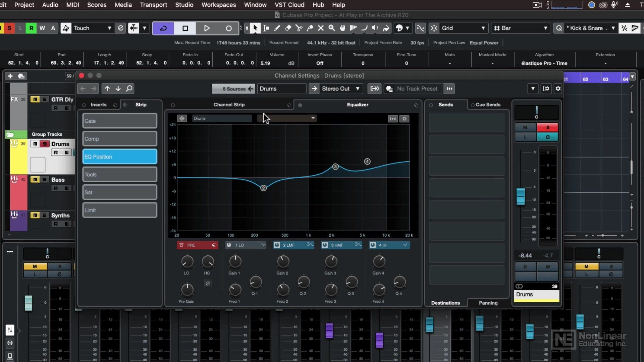Open the Stereo Out routing dropdown
644x362 pixels.
(x=341, y=88)
